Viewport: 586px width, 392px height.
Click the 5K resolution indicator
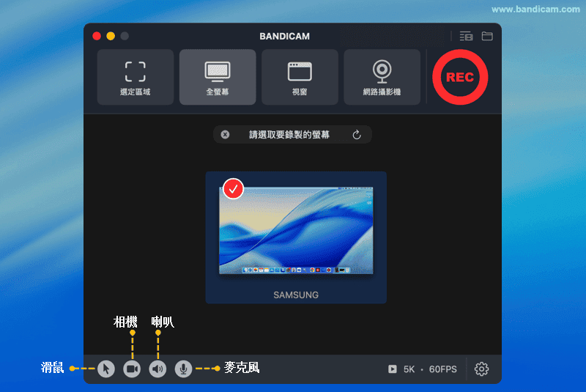click(x=409, y=369)
